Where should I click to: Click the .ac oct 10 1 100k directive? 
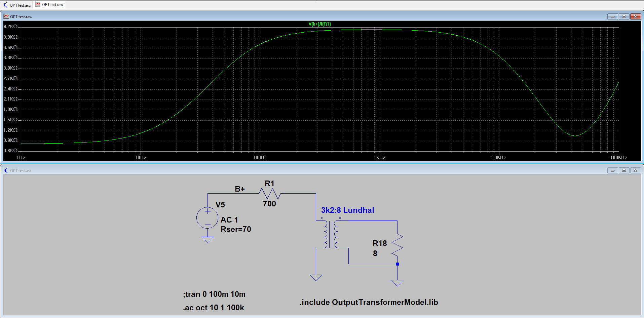[x=214, y=308]
